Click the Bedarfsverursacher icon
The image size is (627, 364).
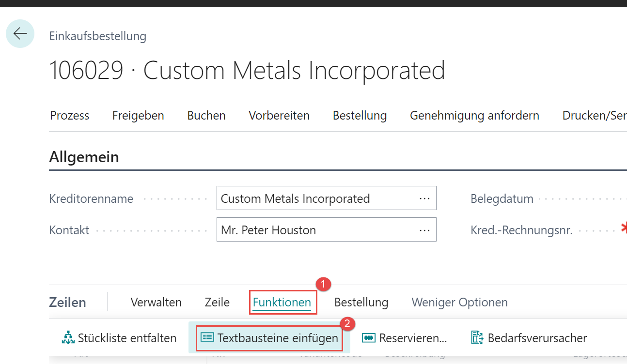pyautogui.click(x=478, y=338)
